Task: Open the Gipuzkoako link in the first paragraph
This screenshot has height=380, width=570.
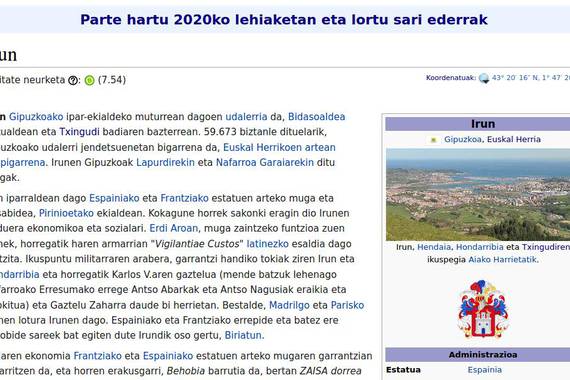Action: click(x=36, y=117)
